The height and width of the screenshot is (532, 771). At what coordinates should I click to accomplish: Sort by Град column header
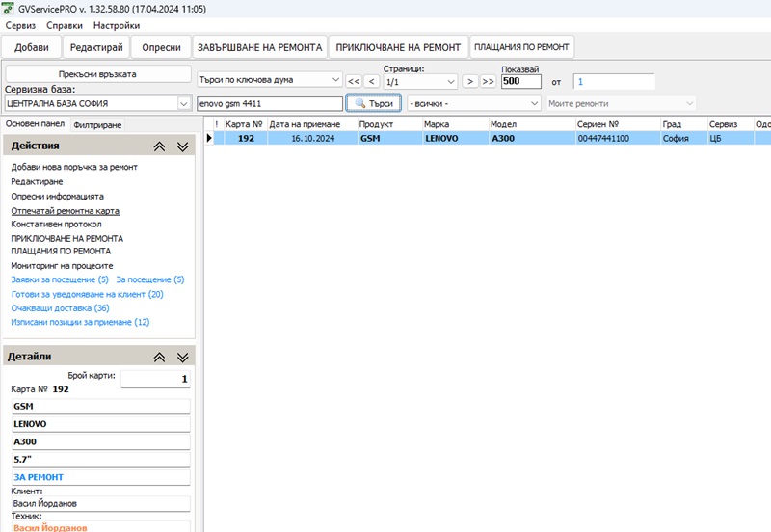point(684,124)
